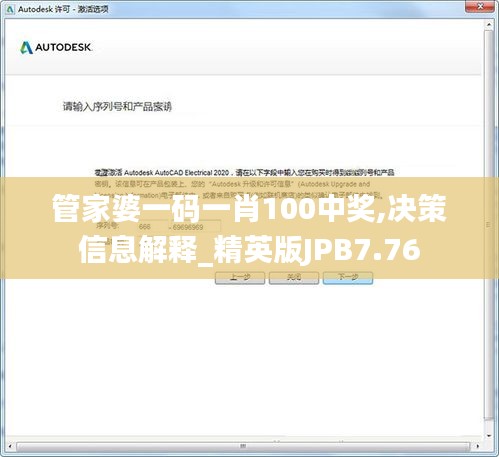This screenshot has width=499, height=457.
Task: Click the 关闭 (Close) button in the dialog
Action: (x=294, y=278)
